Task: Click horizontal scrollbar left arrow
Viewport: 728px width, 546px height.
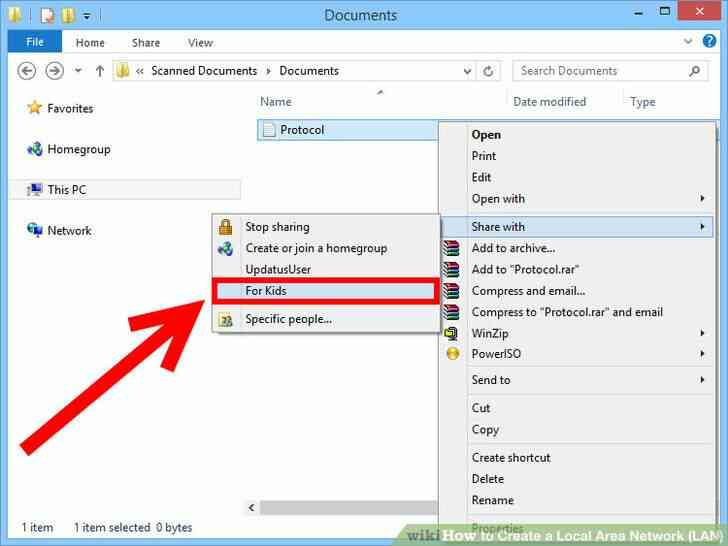Action: pyautogui.click(x=252, y=507)
